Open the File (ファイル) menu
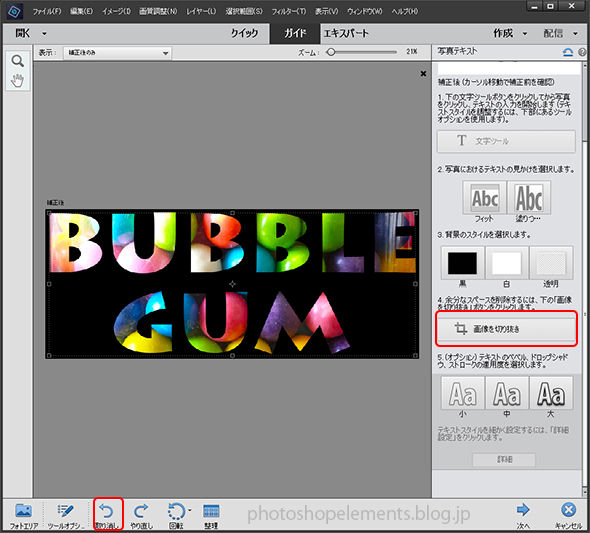The height and width of the screenshot is (533, 590). point(47,11)
